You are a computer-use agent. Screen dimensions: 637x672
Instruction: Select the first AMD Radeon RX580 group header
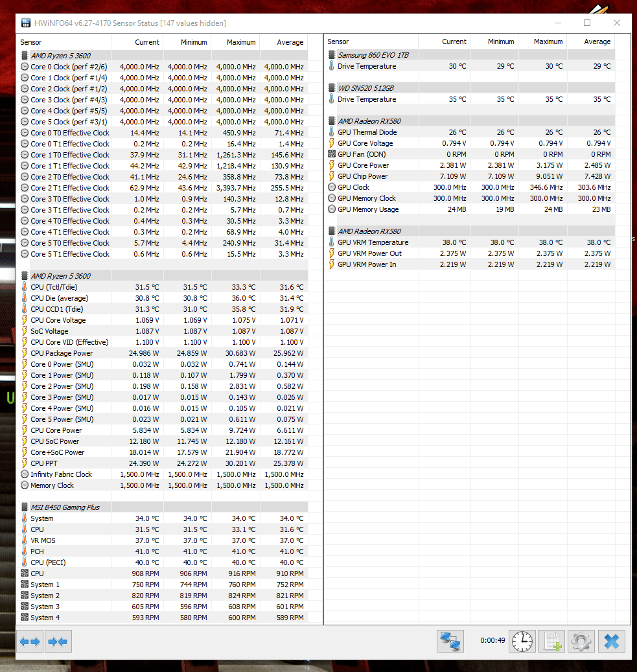471,121
